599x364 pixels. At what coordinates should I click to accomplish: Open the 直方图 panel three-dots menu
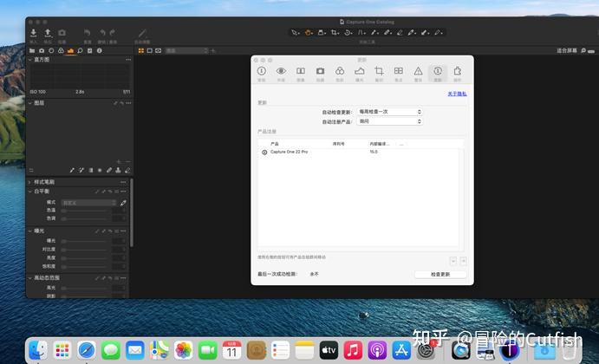click(128, 60)
